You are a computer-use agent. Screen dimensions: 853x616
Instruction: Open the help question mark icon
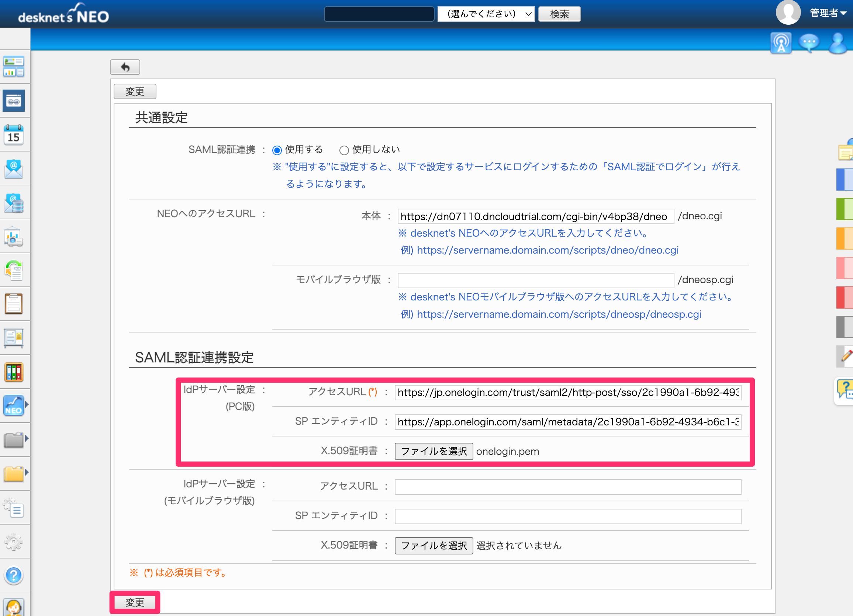[14, 575]
